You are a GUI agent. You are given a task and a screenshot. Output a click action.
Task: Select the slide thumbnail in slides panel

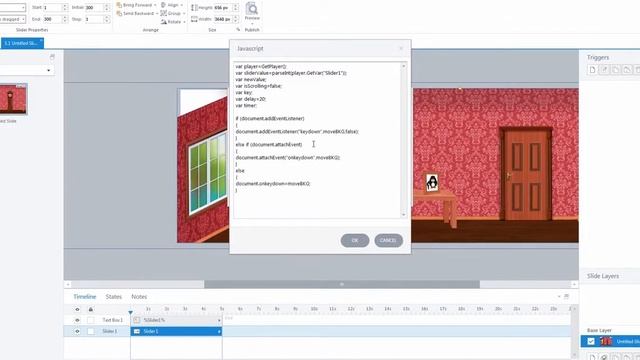click(x=13, y=99)
